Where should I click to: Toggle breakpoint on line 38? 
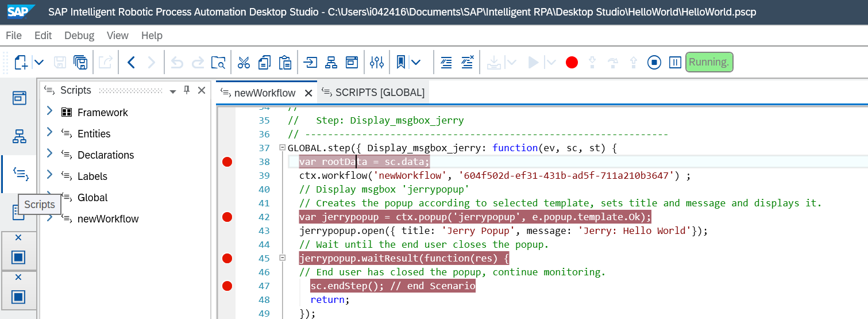[x=227, y=162]
